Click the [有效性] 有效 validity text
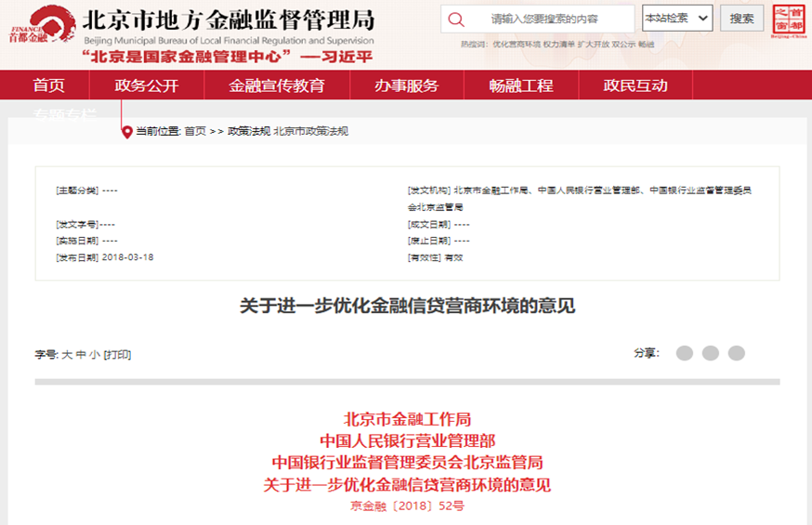 pyautogui.click(x=436, y=257)
